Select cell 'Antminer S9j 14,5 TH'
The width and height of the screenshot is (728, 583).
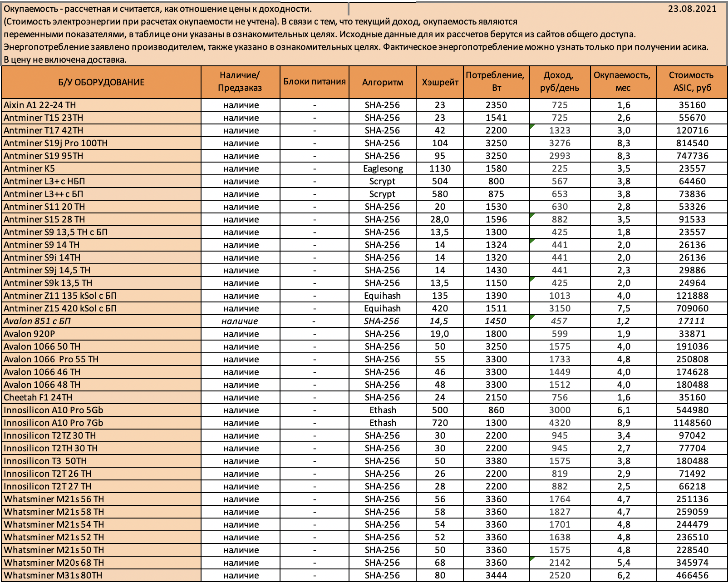[x=101, y=270]
